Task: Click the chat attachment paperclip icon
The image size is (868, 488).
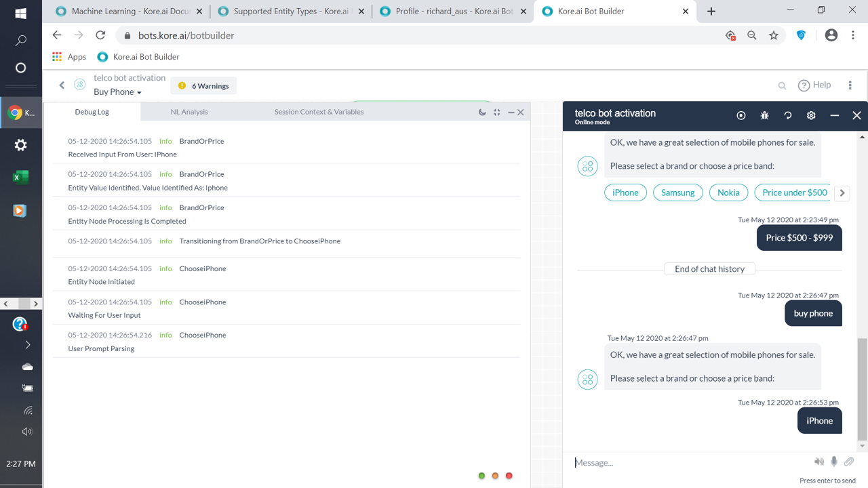Action: point(849,462)
